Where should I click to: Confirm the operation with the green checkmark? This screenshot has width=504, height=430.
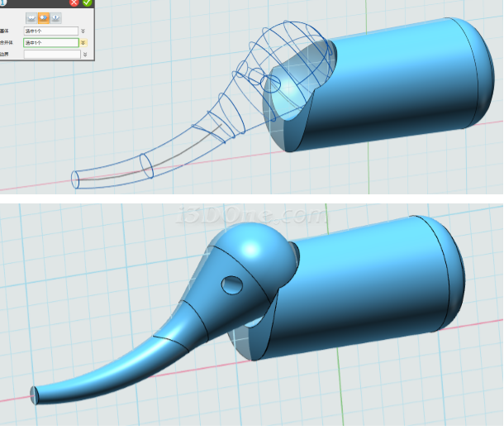click(87, 2)
